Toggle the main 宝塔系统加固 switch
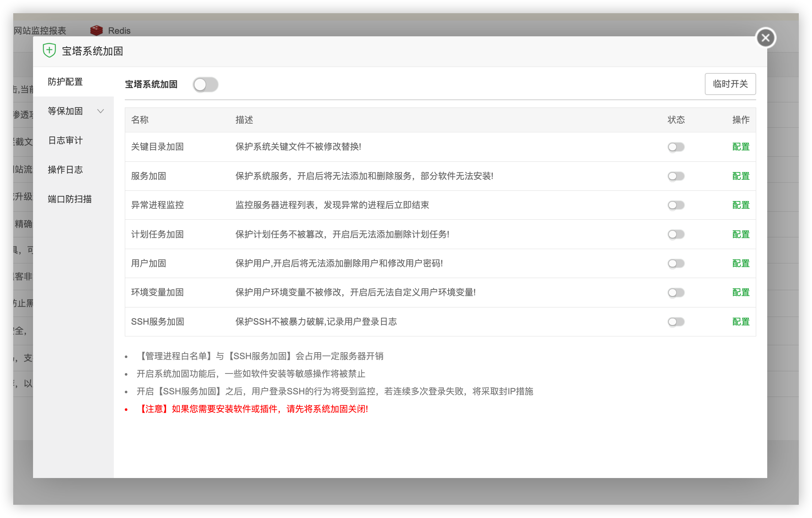Screen dimensions: 812x518 (206, 84)
